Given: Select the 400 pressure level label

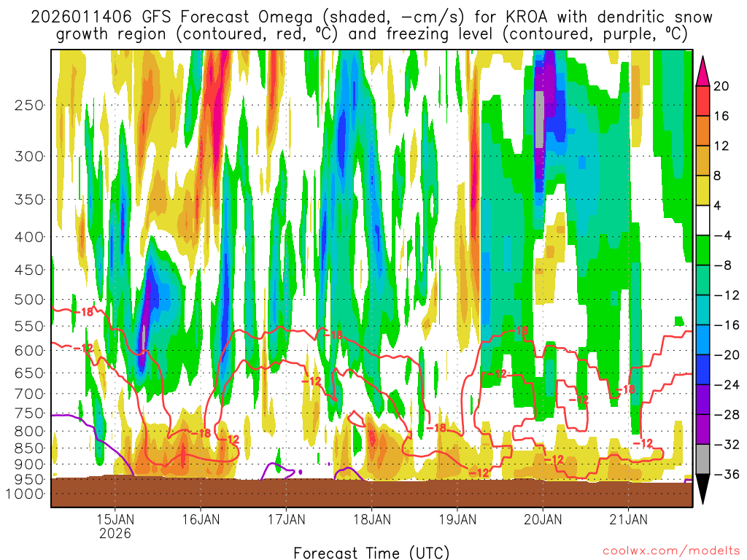Looking at the screenshot, I should click(29, 237).
